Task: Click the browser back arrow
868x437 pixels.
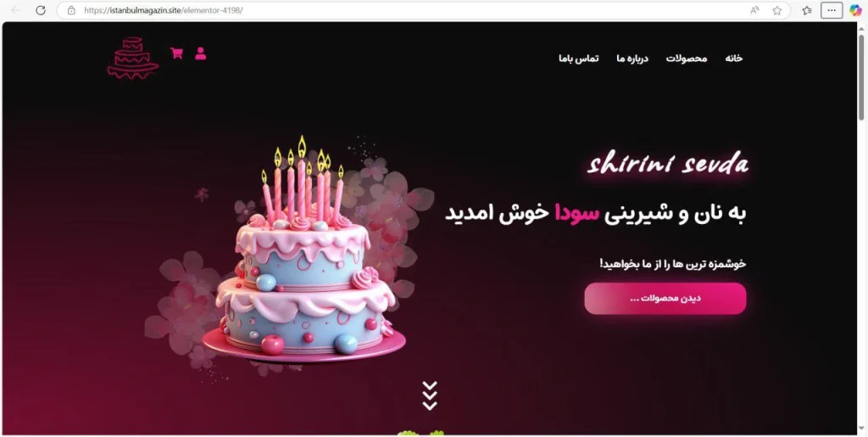Action: (x=16, y=10)
